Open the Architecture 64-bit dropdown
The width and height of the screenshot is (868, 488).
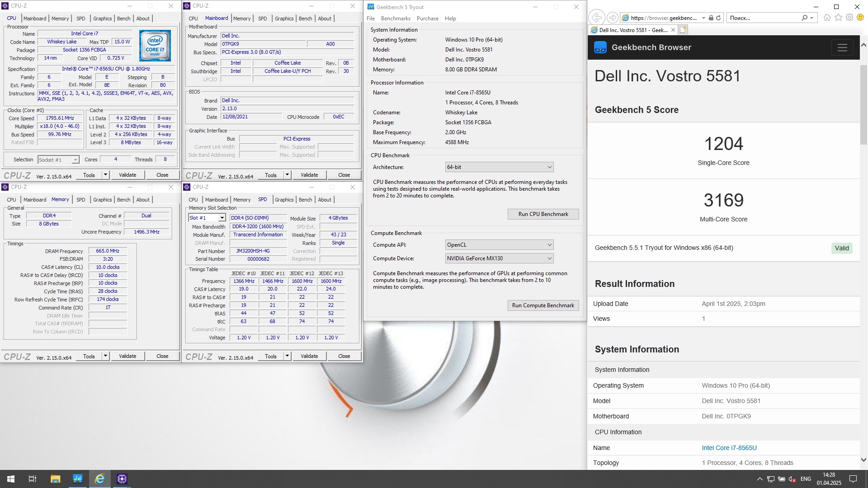click(499, 167)
